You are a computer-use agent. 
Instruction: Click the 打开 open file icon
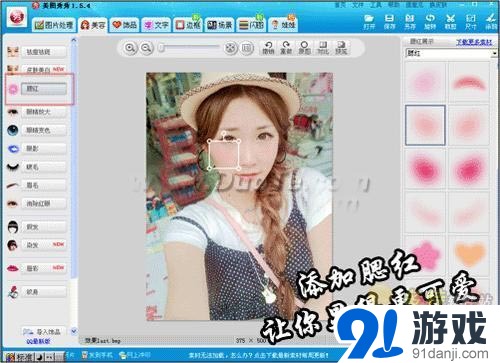[369, 22]
